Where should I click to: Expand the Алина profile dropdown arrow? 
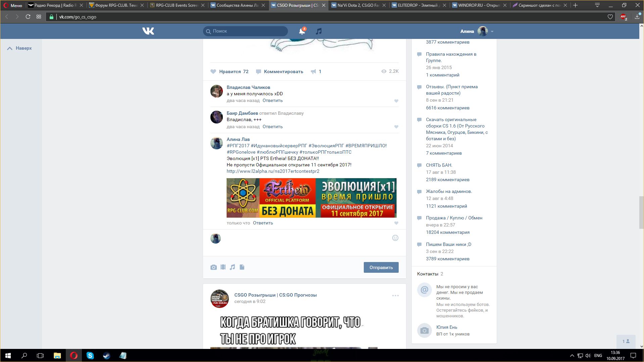492,32
